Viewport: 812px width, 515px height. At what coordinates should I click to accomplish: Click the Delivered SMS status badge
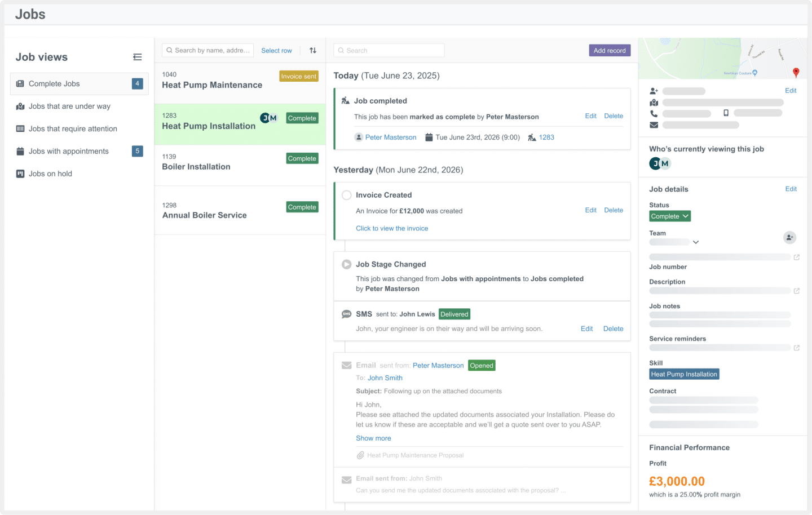[454, 314]
